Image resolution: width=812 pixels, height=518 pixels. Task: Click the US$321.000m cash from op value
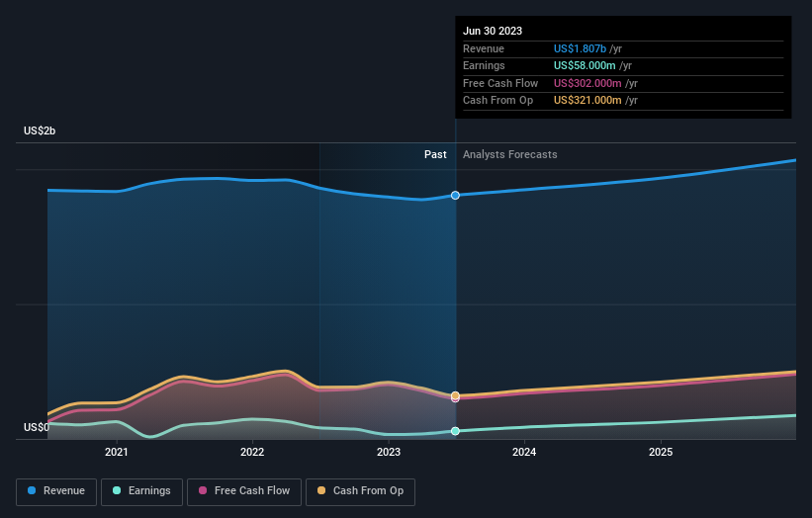(x=587, y=101)
